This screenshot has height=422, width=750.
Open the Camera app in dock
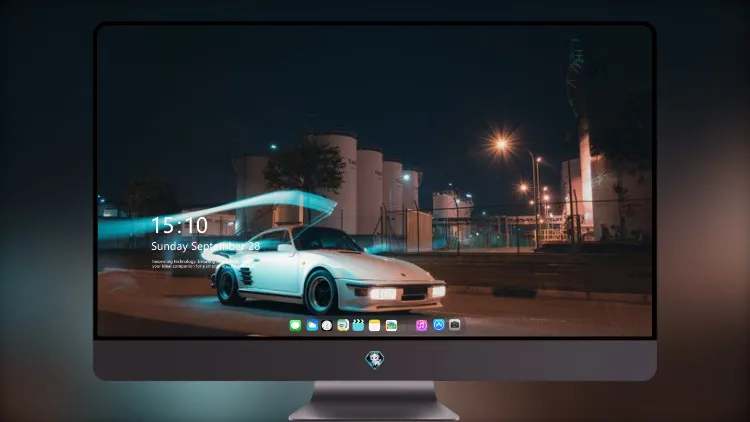click(455, 325)
